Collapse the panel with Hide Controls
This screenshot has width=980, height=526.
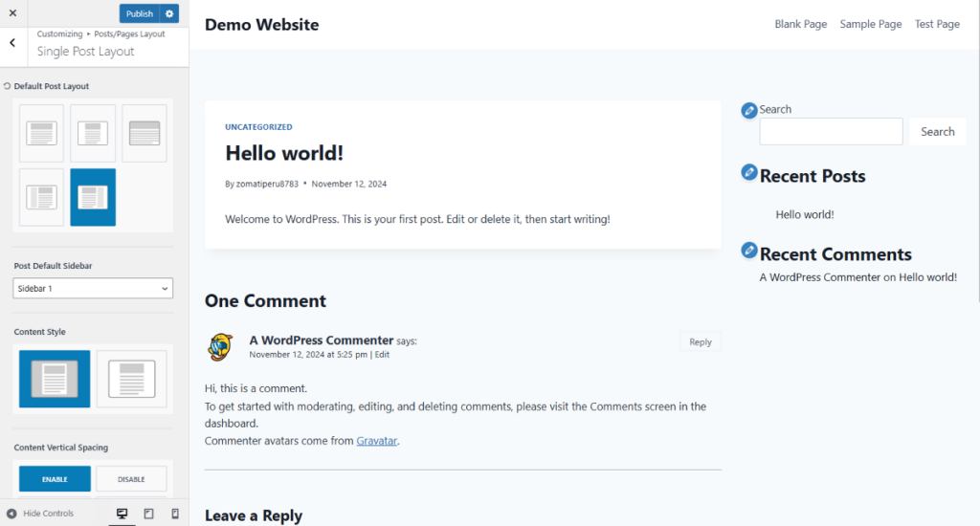tap(40, 514)
